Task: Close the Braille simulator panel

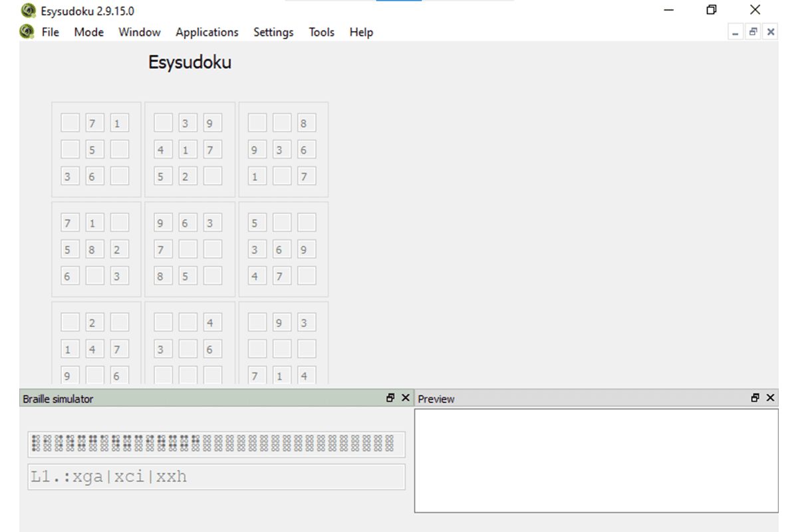Action: [x=406, y=398]
